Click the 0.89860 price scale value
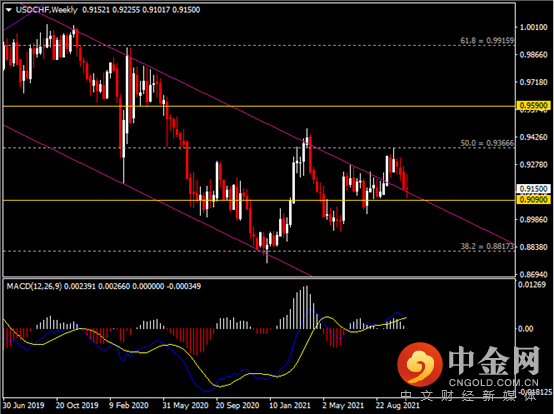 [534, 219]
